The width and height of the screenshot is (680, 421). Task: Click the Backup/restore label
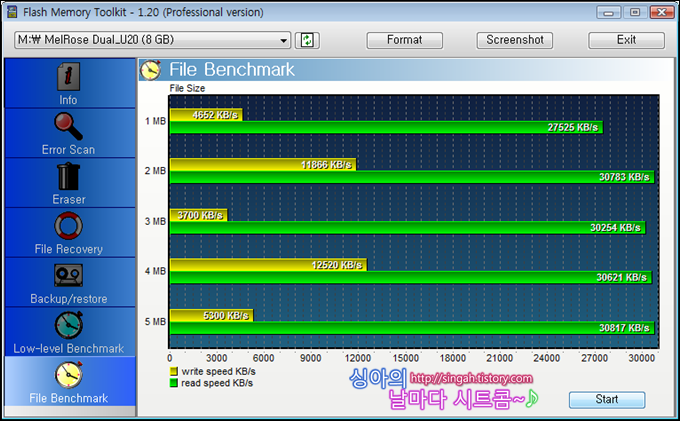click(69, 299)
